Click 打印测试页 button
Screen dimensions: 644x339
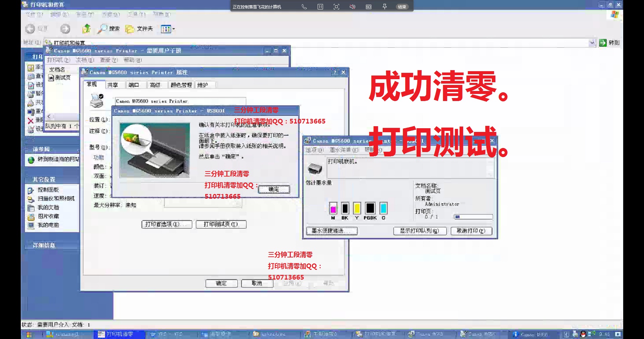click(x=221, y=224)
